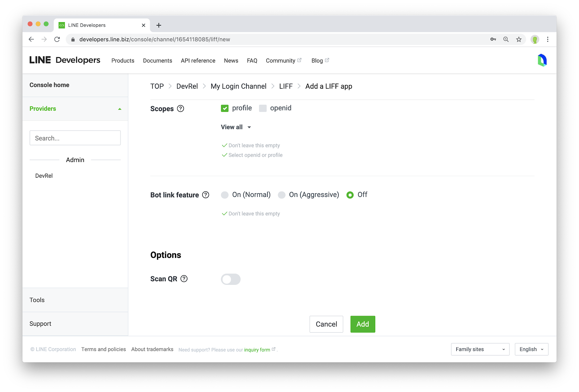Open Terms and policies link
This screenshot has width=579, height=392.
(103, 349)
